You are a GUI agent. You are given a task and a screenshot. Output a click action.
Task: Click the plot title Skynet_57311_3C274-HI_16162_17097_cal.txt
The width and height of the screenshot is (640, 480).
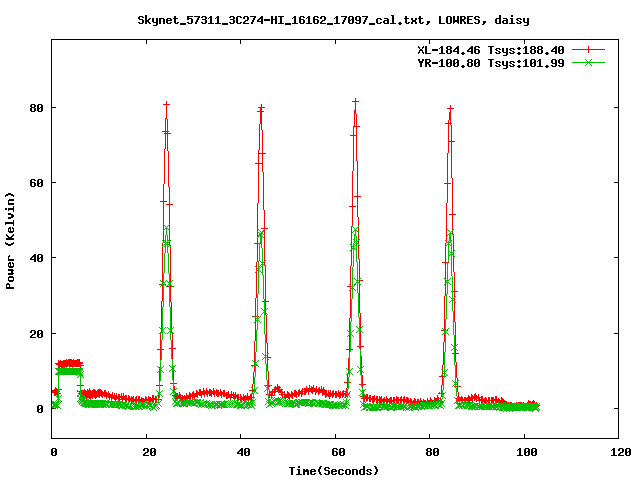coord(281,20)
